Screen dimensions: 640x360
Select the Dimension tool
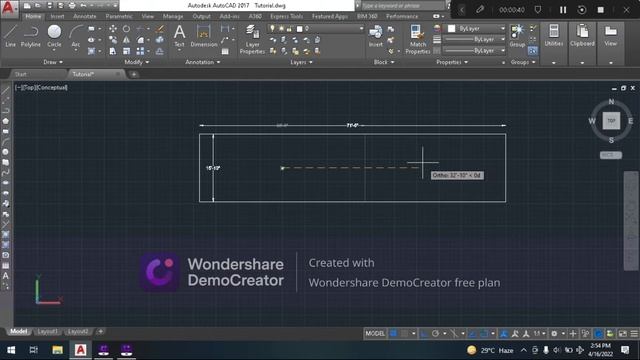click(x=203, y=36)
